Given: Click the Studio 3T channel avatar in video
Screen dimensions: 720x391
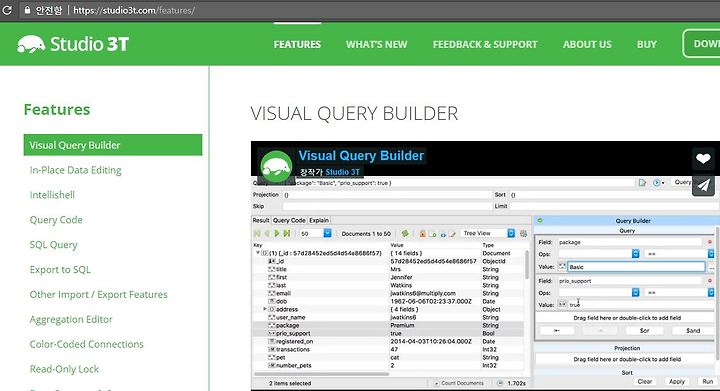Looking at the screenshot, I should [x=276, y=166].
